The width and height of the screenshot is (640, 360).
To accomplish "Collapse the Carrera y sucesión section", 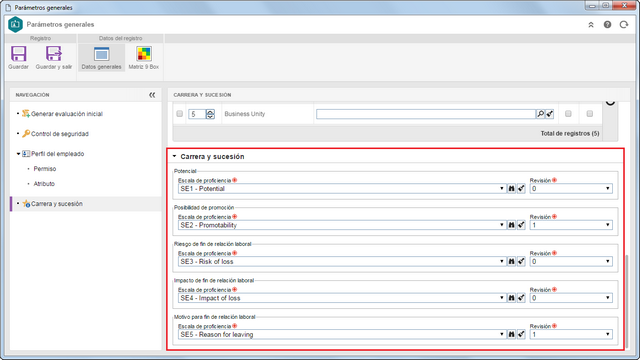I will 175,156.
